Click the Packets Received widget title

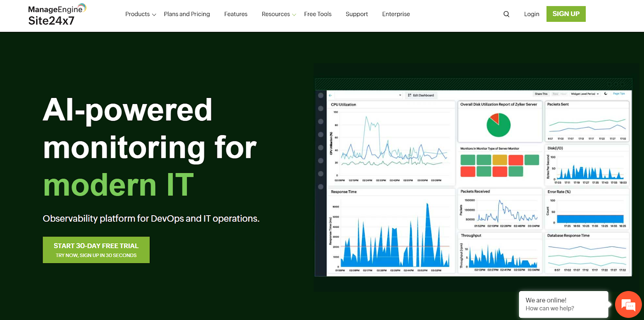point(475,191)
